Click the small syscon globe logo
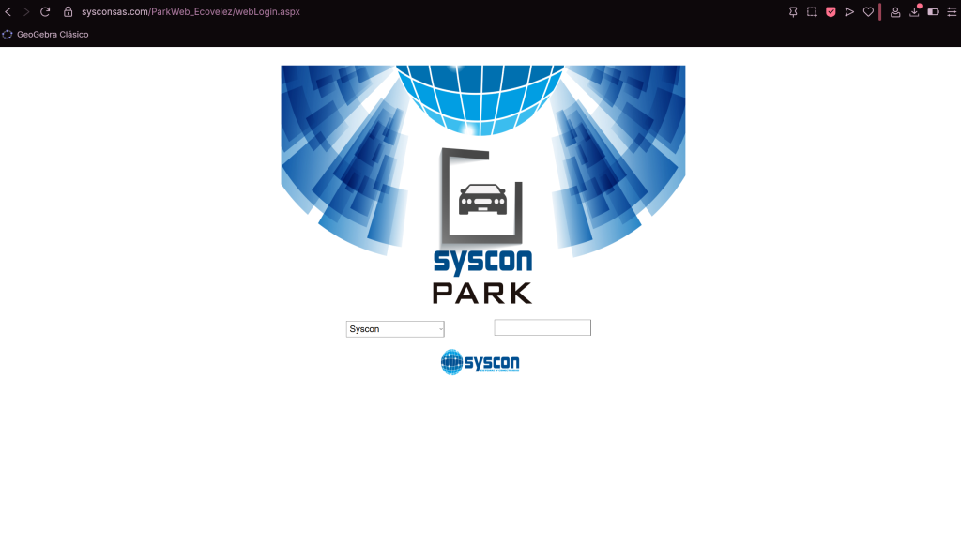Screen dimensions: 961x560 pyautogui.click(x=480, y=362)
